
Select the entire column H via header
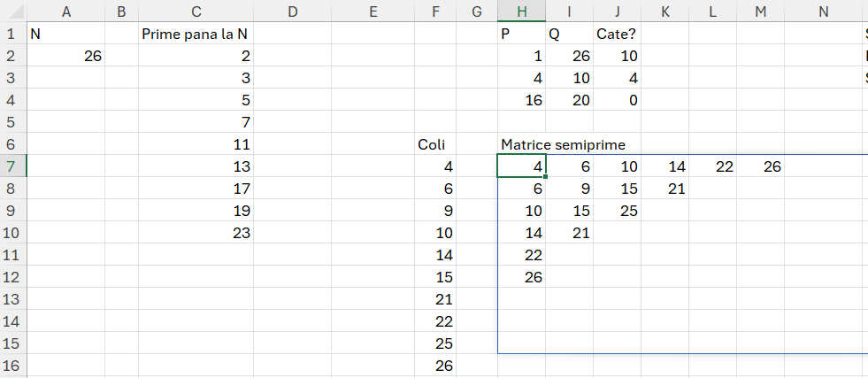521,12
